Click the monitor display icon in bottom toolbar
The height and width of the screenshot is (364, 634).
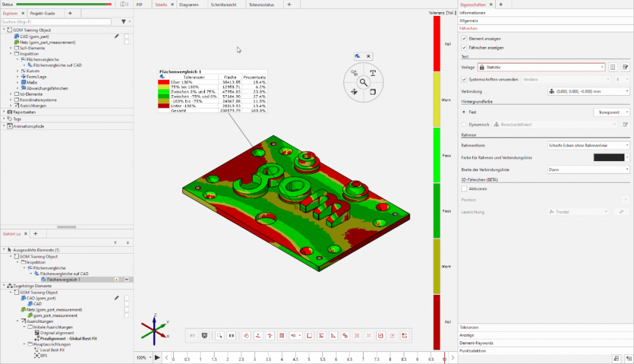pos(204,335)
